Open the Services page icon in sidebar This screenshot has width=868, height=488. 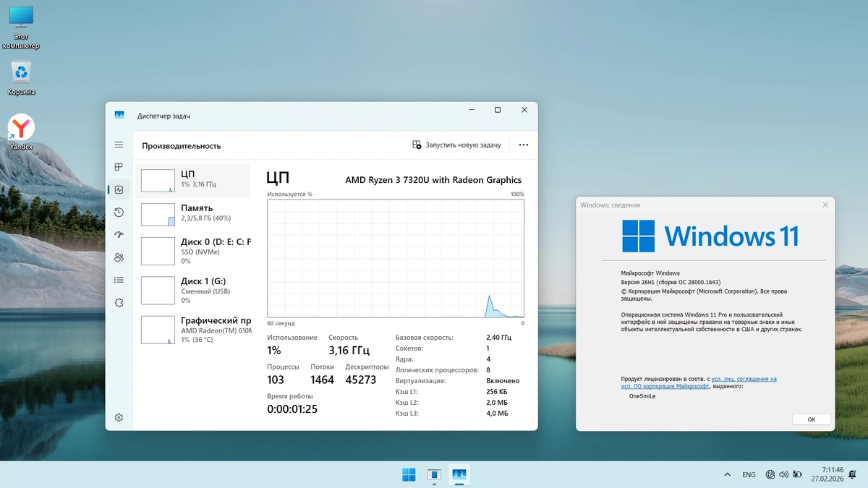(119, 302)
